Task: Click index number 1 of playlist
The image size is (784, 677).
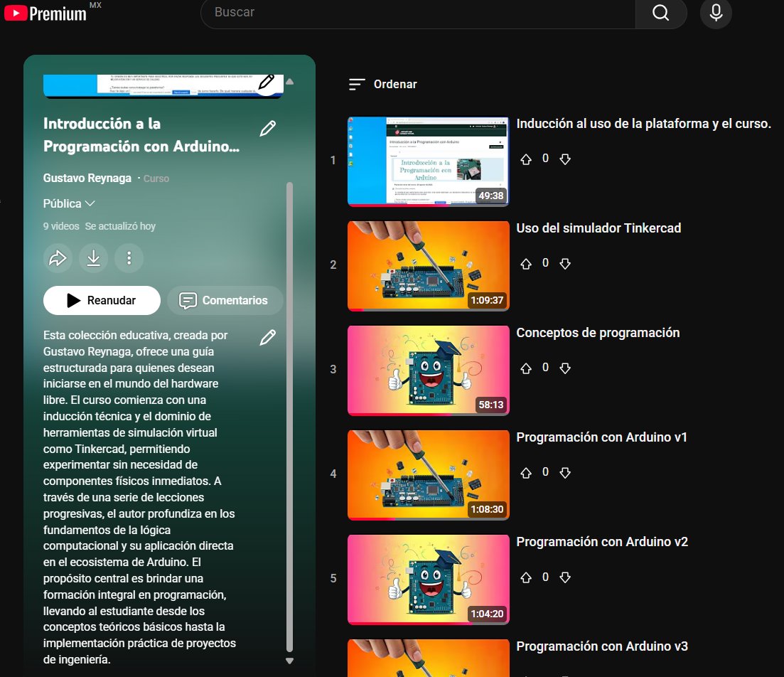Action: (x=333, y=160)
